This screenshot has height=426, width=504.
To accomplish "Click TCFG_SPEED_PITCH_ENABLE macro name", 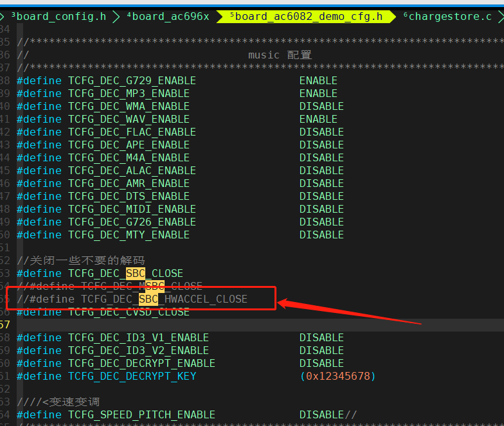I will click(141, 415).
